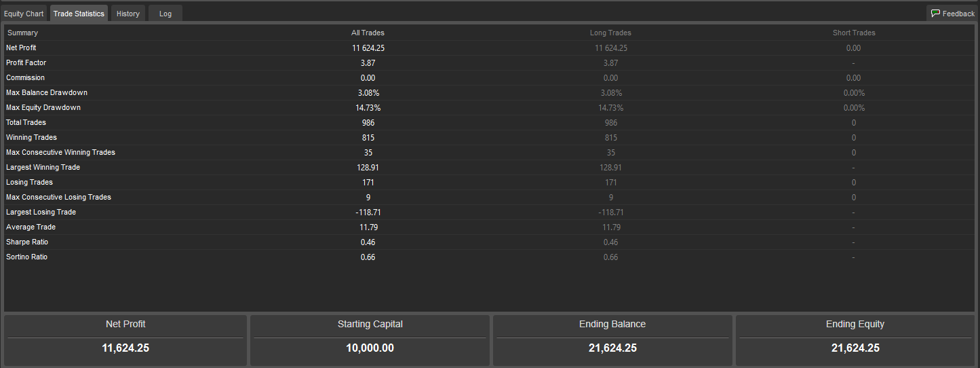Select the Profit Factor row

pyautogui.click(x=490, y=63)
